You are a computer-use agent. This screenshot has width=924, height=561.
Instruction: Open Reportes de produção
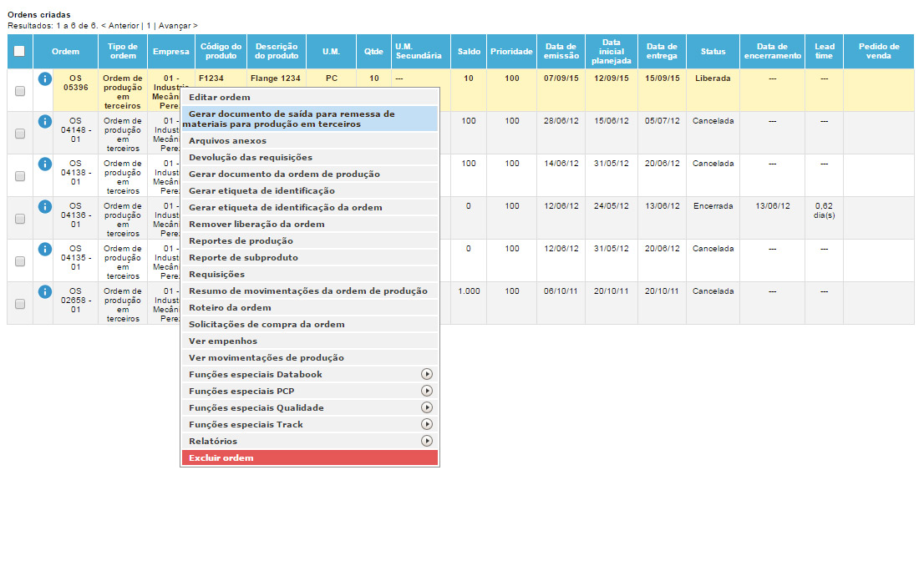tap(310, 240)
